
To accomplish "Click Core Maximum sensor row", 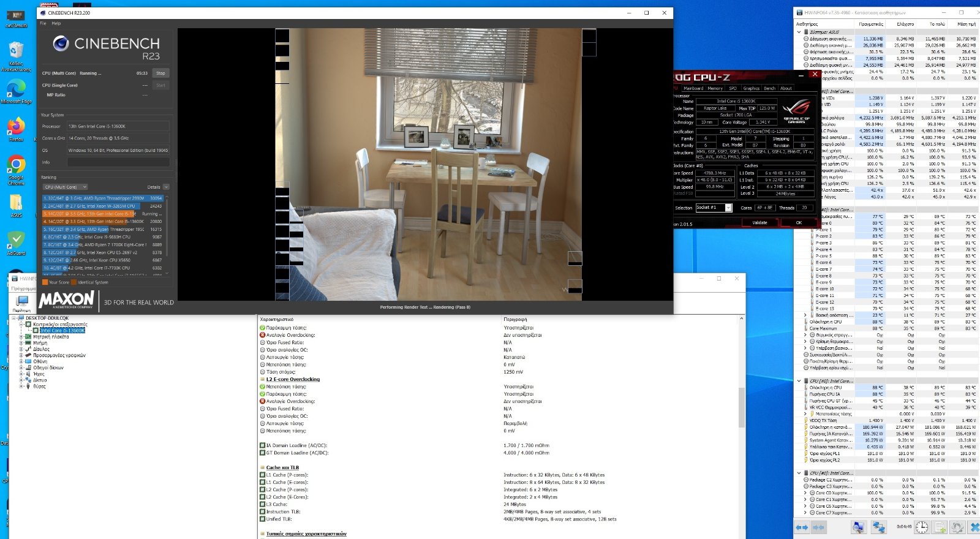I will 886,328.
